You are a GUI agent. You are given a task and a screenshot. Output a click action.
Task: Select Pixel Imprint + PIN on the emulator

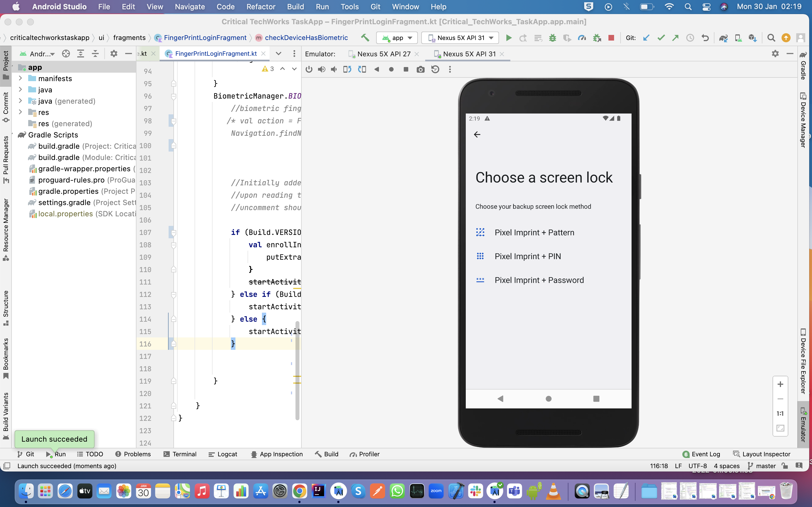click(x=528, y=256)
